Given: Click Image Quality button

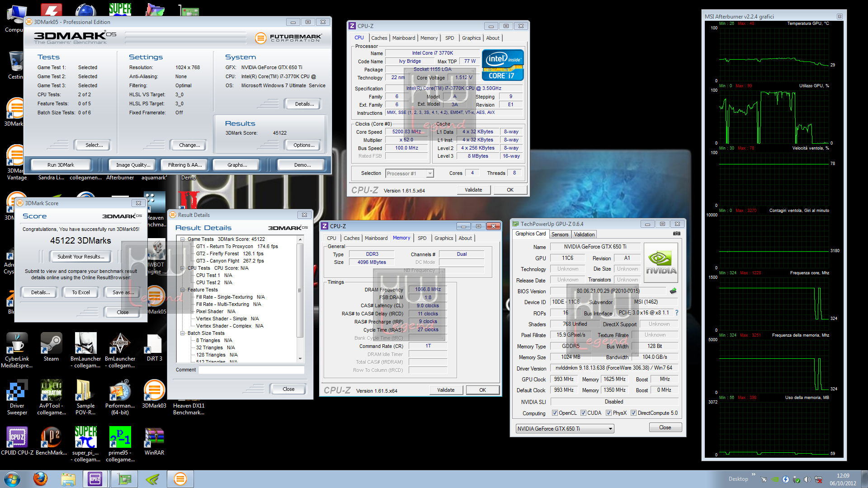Looking at the screenshot, I should tap(133, 165).
